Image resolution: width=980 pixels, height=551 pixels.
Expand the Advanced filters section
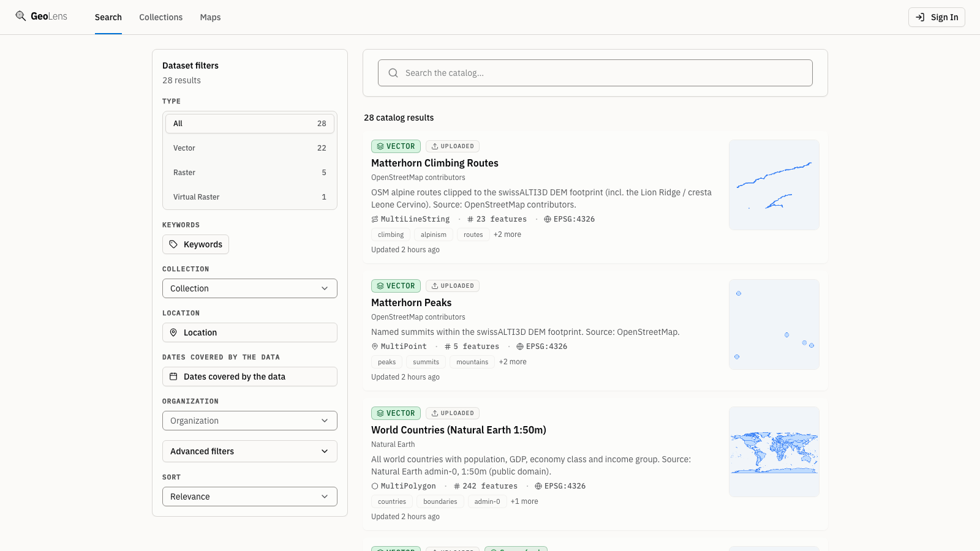250,451
